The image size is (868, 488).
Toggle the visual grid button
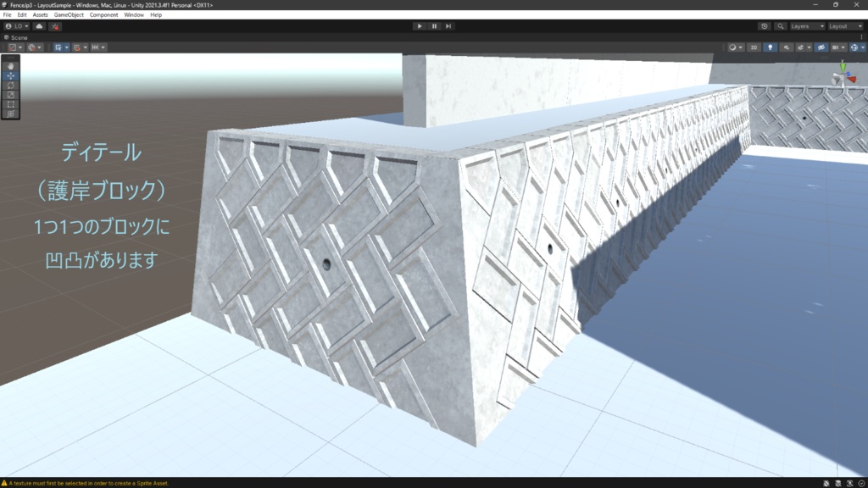(x=58, y=47)
